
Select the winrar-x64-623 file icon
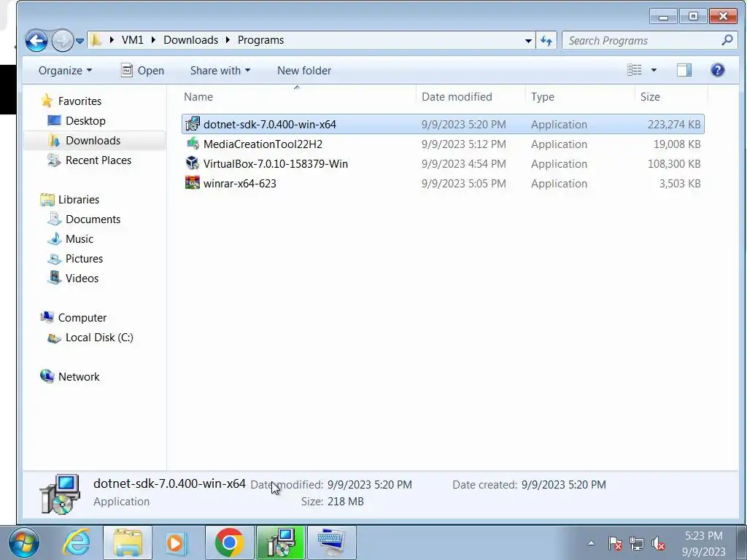[193, 183]
